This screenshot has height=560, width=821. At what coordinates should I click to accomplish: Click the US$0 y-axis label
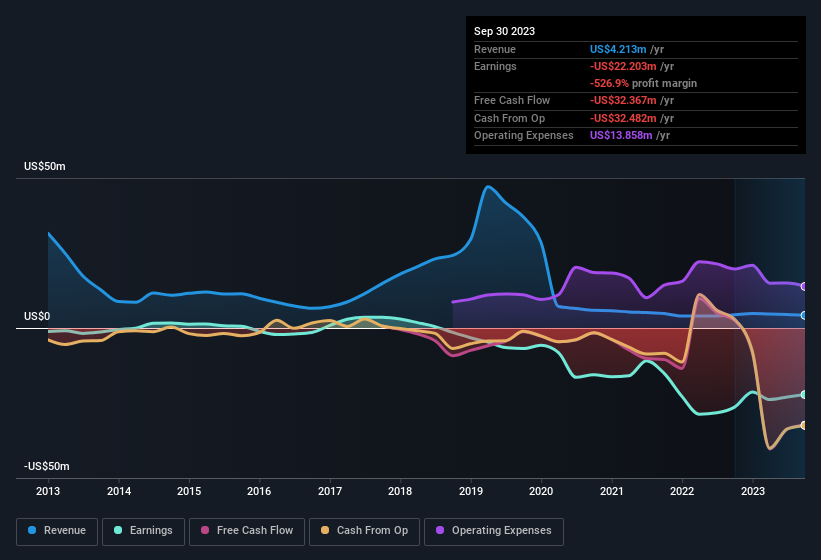tap(37, 317)
